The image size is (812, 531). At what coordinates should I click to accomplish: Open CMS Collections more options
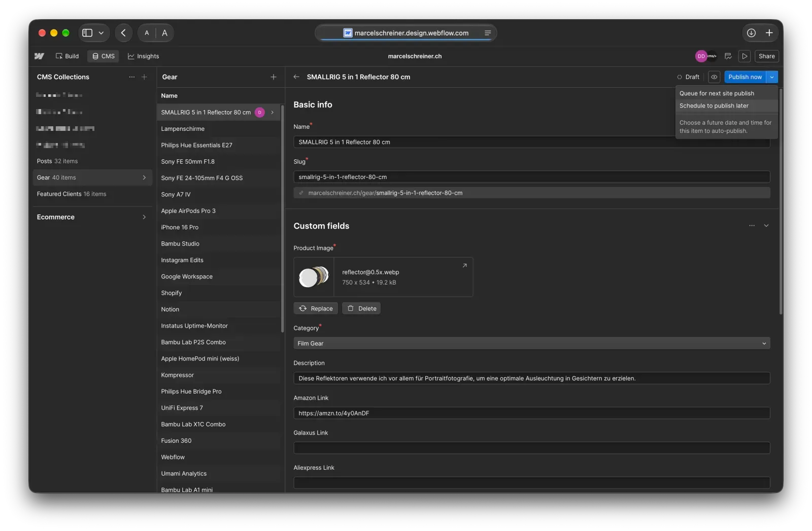(132, 77)
